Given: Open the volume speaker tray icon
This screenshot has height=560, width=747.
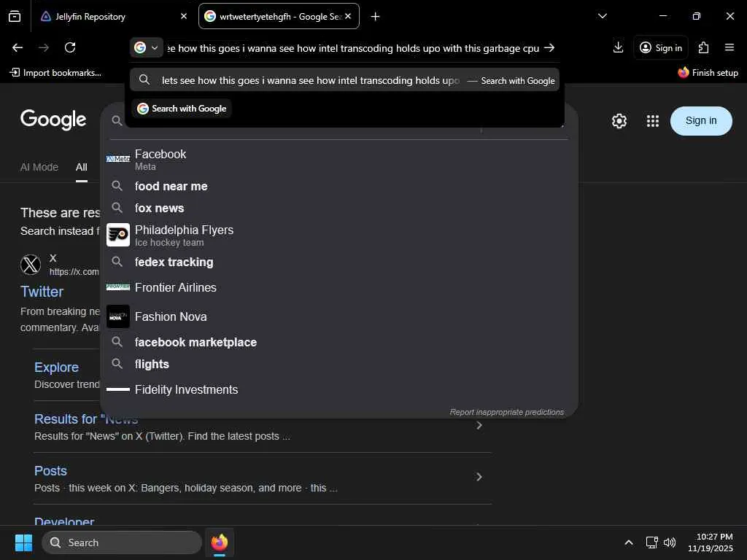Looking at the screenshot, I should tap(670, 542).
